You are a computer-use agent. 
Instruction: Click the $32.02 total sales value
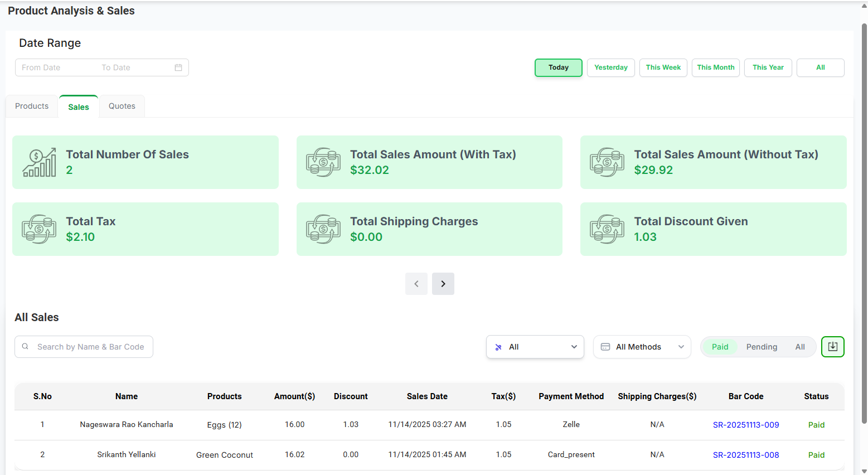[370, 170]
